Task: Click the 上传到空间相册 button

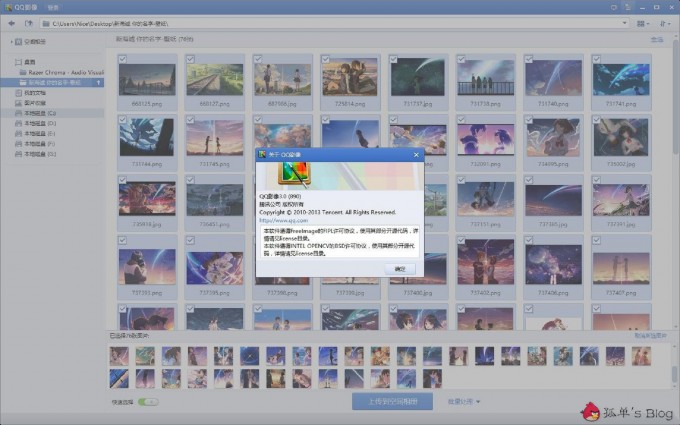Action: (x=392, y=402)
